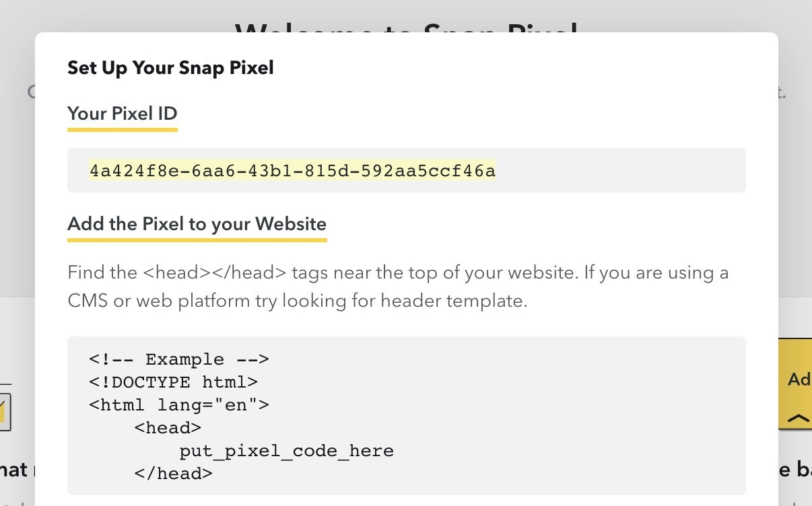Click the '<!-- Example -->' comment line
Image resolution: width=812 pixels, height=506 pixels.
tap(179, 359)
